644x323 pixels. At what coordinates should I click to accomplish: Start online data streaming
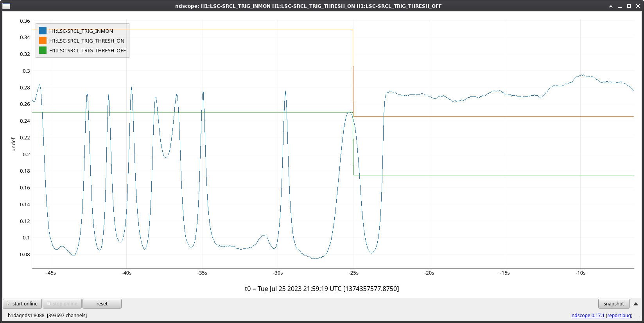coord(22,303)
